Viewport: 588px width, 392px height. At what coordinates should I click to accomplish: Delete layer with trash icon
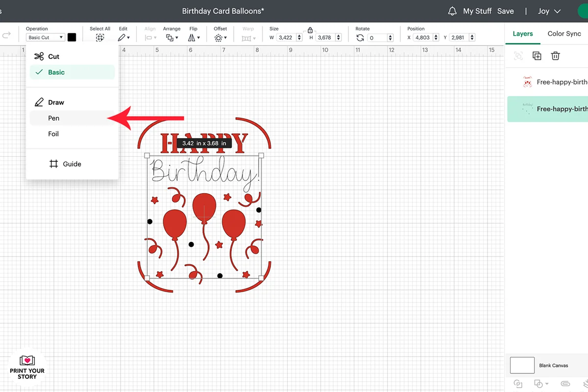coord(555,56)
